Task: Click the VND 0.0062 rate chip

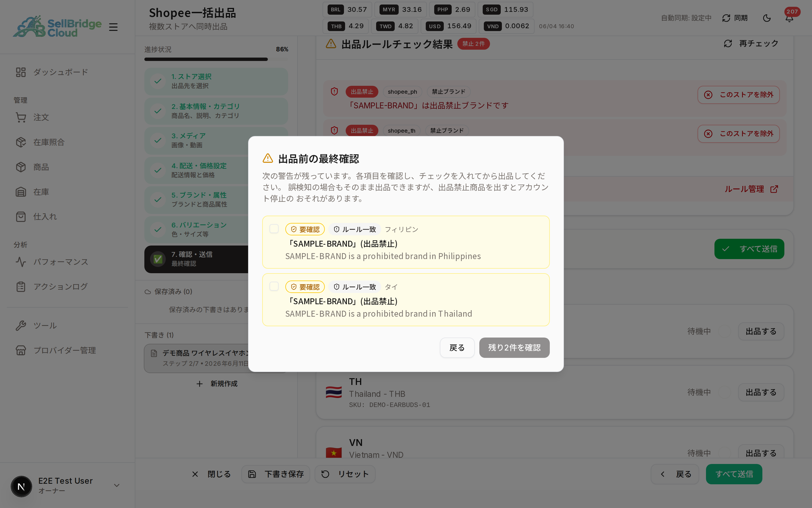Action: coord(507,26)
